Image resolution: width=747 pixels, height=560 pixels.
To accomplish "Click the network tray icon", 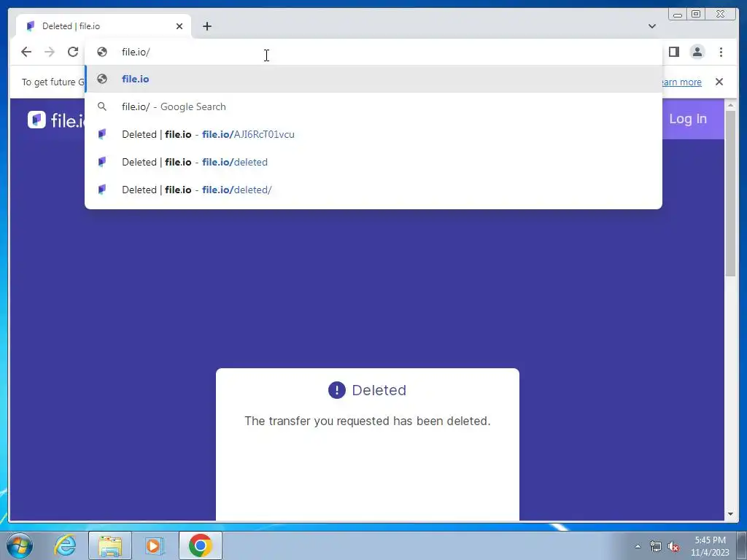I will pyautogui.click(x=656, y=546).
